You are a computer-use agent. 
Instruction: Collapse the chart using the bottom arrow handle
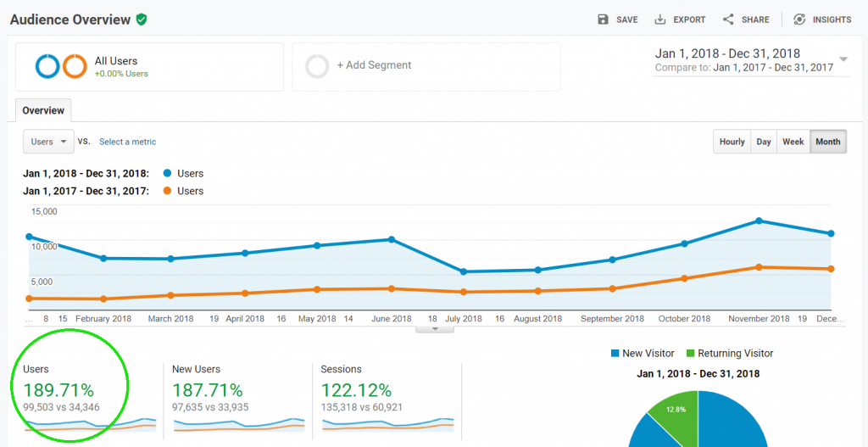point(436,329)
